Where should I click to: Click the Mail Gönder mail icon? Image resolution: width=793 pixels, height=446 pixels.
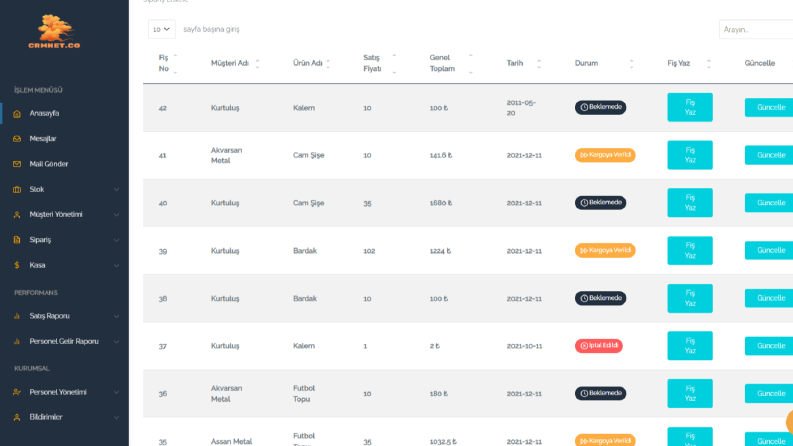(17, 164)
